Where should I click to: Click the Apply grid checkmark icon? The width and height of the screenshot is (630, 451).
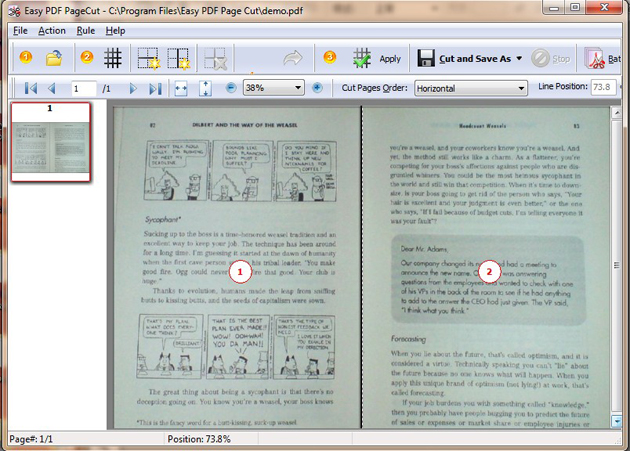(x=362, y=59)
